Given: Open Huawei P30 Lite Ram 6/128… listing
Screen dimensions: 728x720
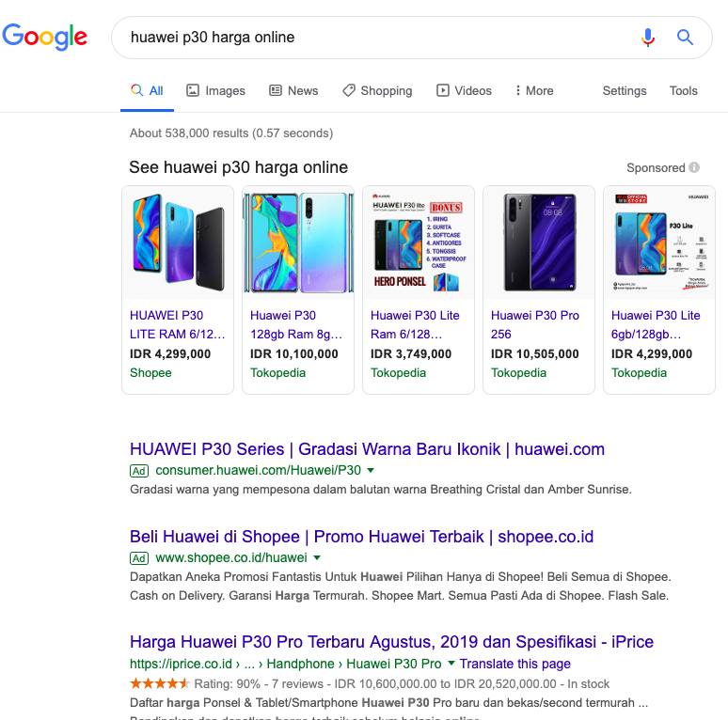Looking at the screenshot, I should click(x=415, y=324).
